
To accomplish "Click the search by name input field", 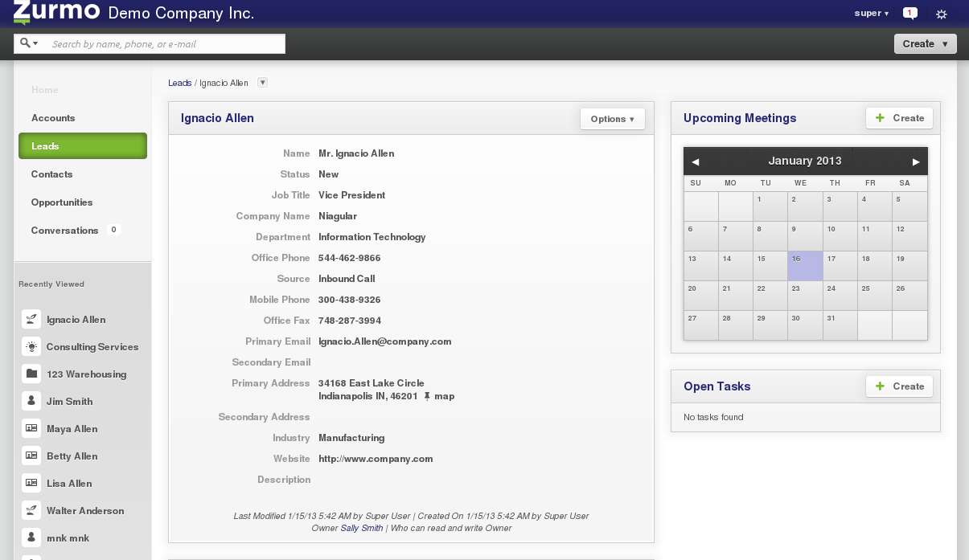I will coord(165,44).
